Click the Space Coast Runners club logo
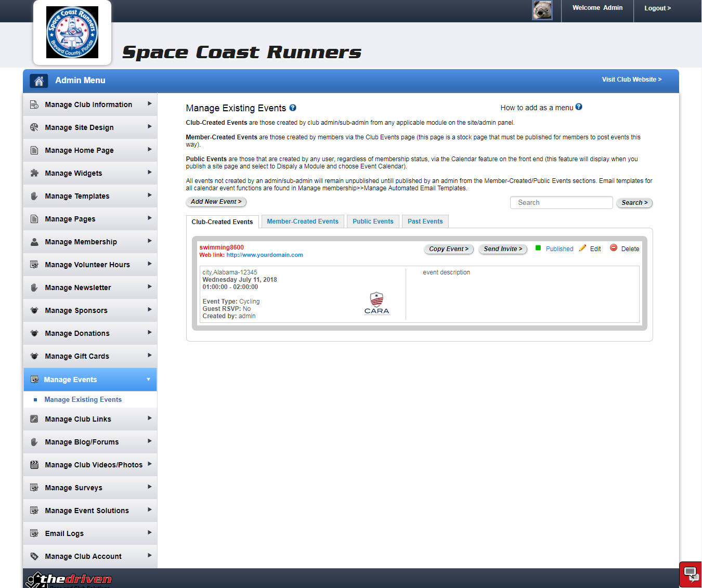Viewport: 702px width, 588px height. click(x=72, y=32)
